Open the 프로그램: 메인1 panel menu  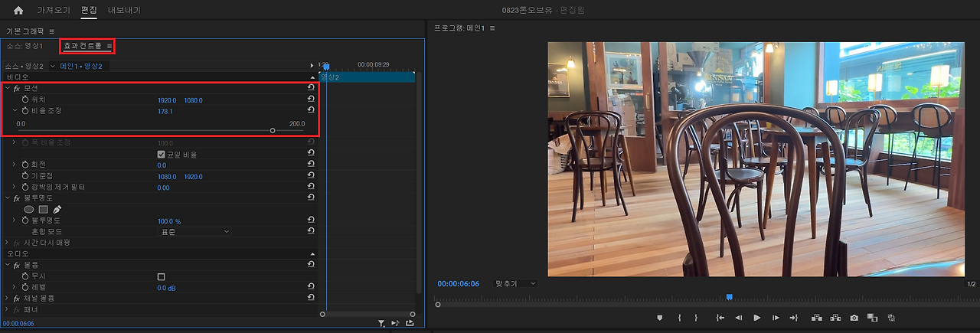pyautogui.click(x=493, y=28)
